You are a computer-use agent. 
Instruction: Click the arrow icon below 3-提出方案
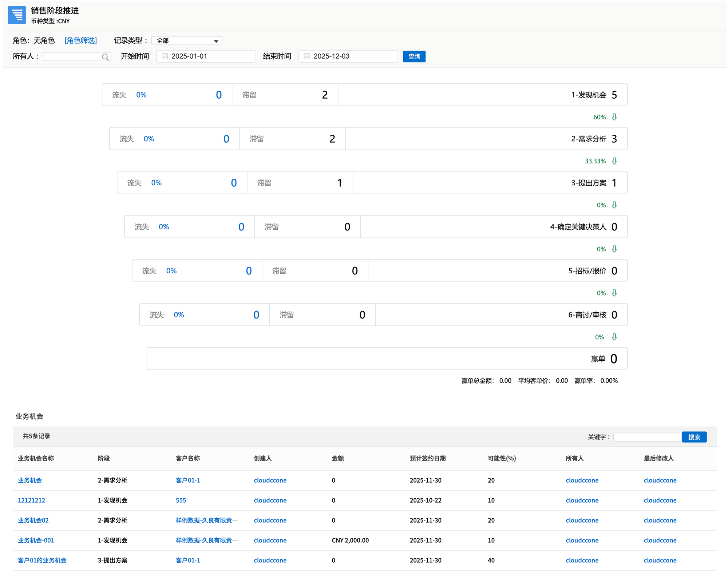(x=614, y=205)
